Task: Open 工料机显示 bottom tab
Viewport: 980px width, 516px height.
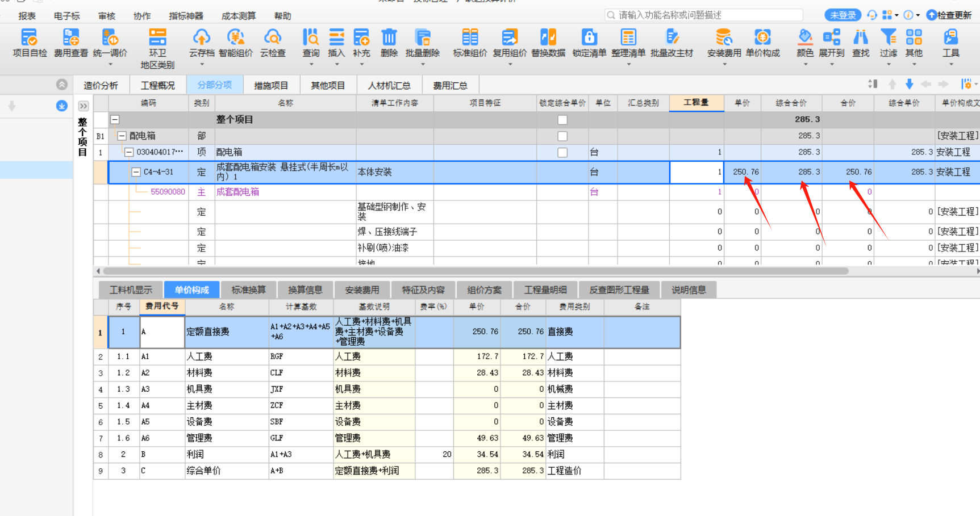Action: 131,290
